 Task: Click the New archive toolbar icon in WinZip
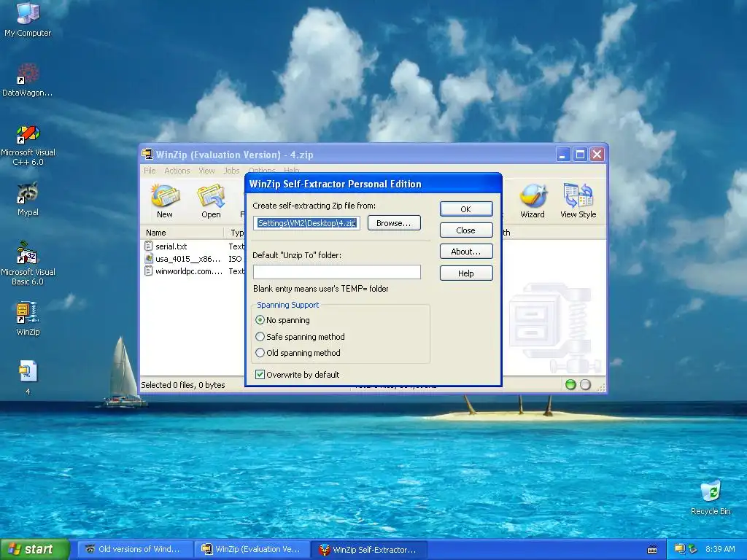(164, 197)
